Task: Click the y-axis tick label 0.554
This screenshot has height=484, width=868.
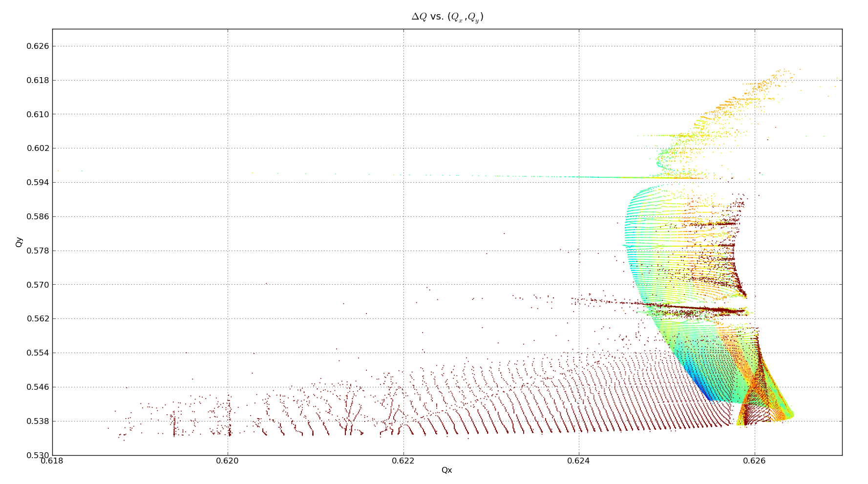Action: 38,353
